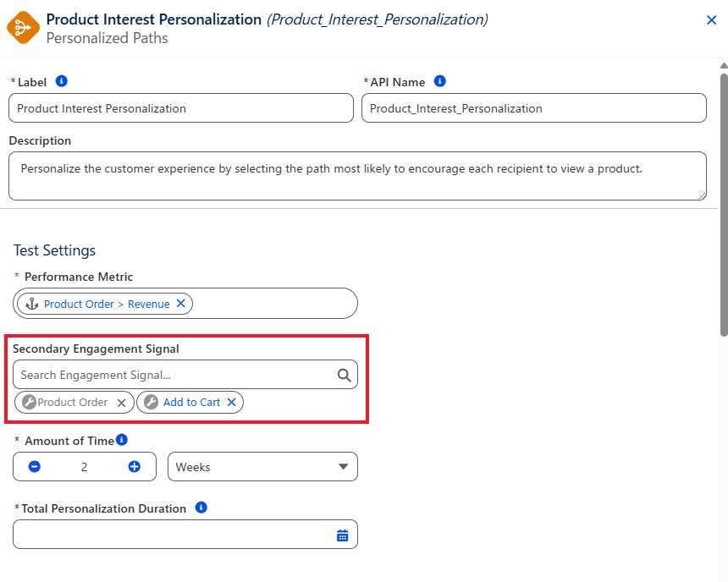This screenshot has height=582, width=728.
Task: Click the search magnifier in Engagement Signal
Action: click(x=344, y=375)
